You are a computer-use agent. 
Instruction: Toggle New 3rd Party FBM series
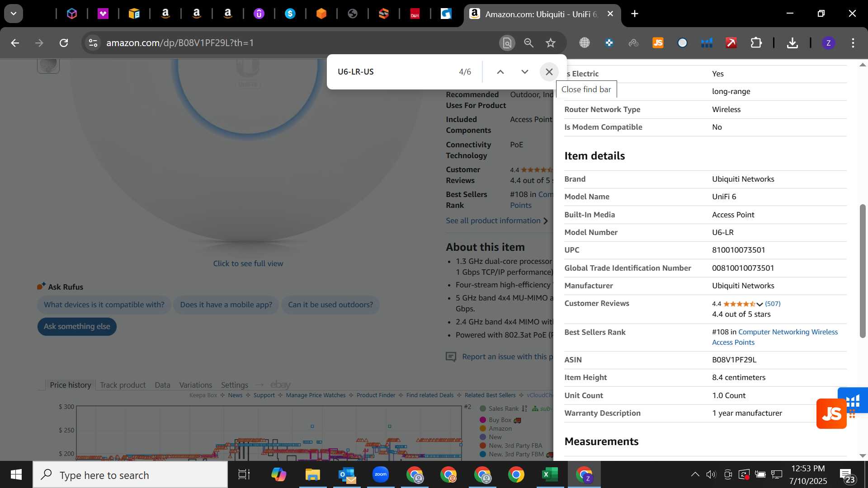tap(516, 454)
